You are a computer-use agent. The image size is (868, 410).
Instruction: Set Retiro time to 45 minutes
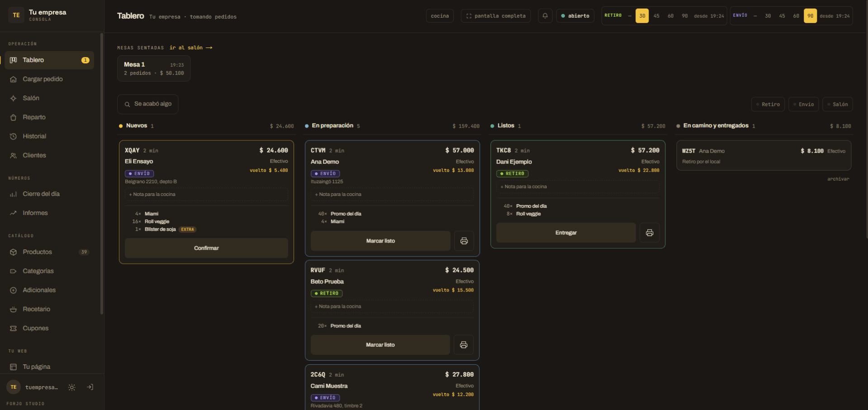pyautogui.click(x=656, y=16)
